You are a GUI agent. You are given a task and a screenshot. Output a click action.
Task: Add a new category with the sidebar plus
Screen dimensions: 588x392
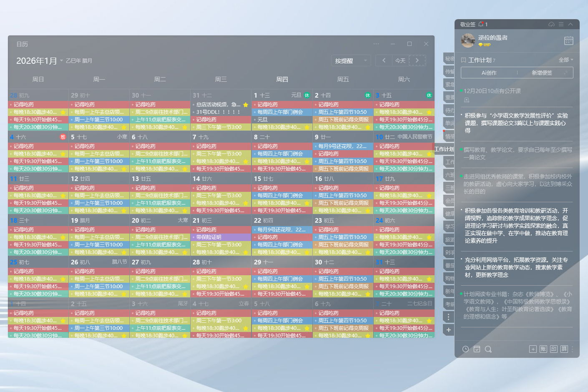pyautogui.click(x=448, y=330)
